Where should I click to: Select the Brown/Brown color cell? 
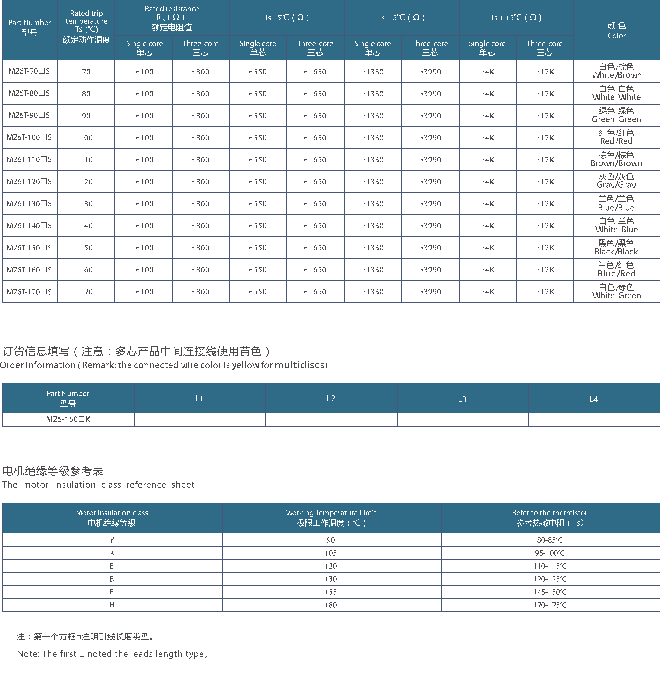(x=617, y=159)
